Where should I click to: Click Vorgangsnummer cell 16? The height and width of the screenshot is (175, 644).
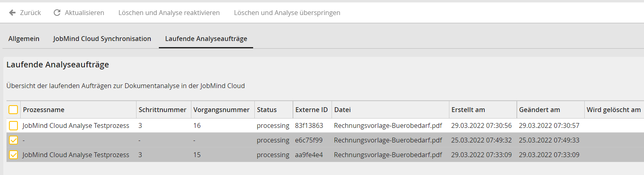197,125
